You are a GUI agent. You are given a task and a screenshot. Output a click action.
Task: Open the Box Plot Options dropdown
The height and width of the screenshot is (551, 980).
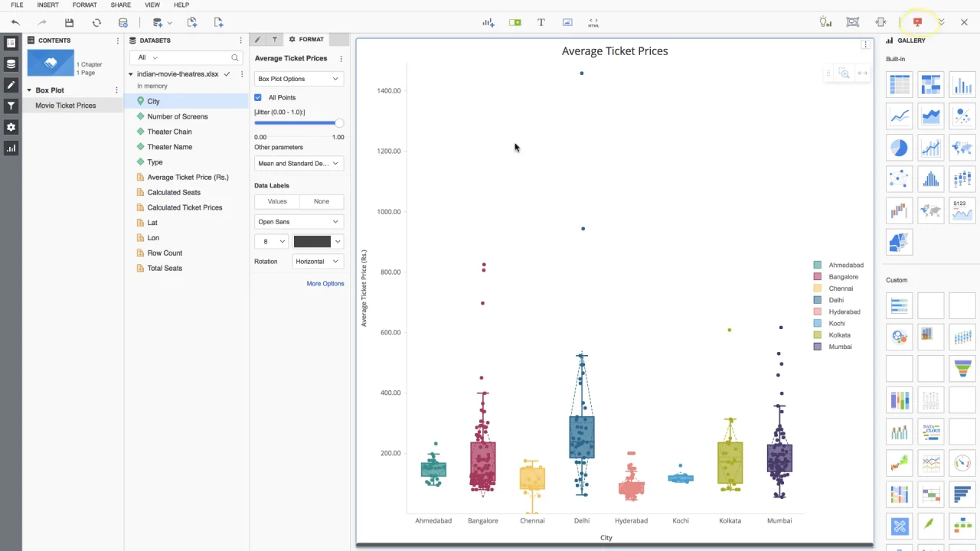pyautogui.click(x=299, y=79)
